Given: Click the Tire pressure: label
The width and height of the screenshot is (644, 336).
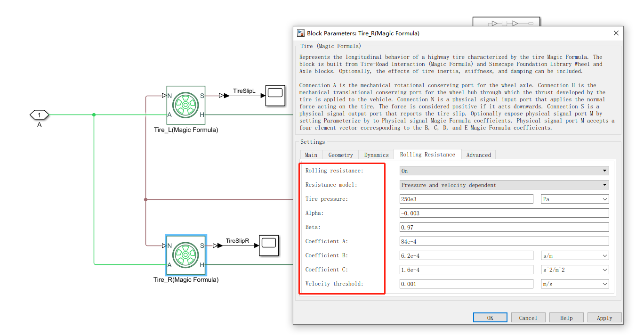Looking at the screenshot, I should pyautogui.click(x=327, y=199).
